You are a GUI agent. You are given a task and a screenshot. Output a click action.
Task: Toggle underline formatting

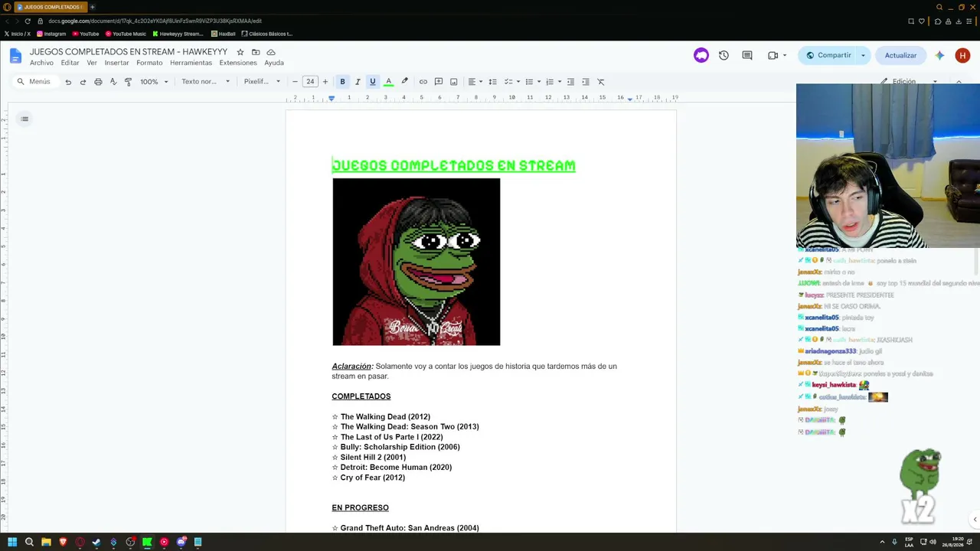pos(373,82)
